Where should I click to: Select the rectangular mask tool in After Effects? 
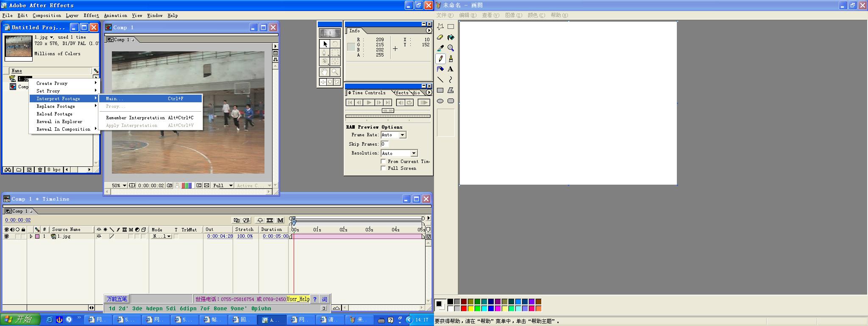click(x=335, y=53)
